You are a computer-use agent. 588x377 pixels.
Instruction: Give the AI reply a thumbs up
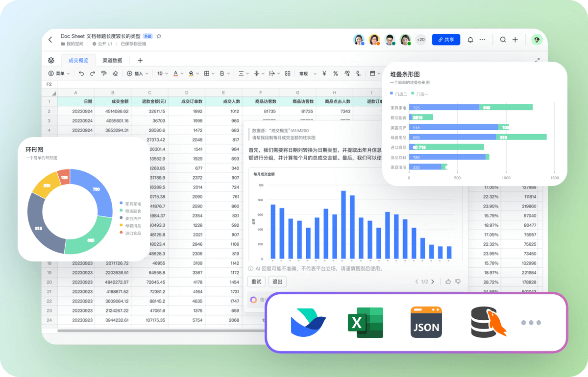coord(448,282)
